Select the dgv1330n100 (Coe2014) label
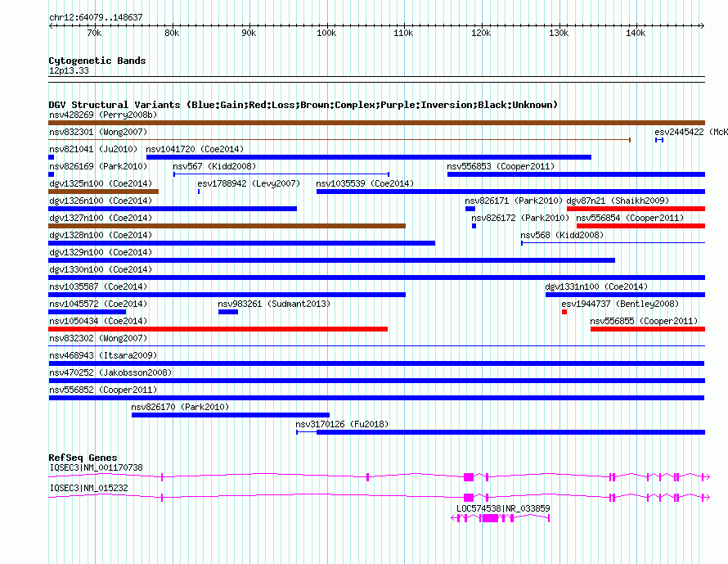 pyautogui.click(x=101, y=269)
